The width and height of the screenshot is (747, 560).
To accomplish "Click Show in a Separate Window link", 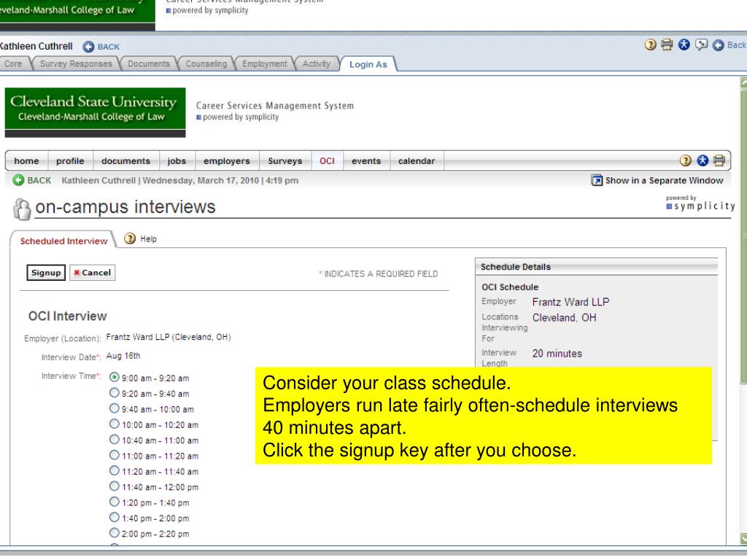I will [664, 181].
